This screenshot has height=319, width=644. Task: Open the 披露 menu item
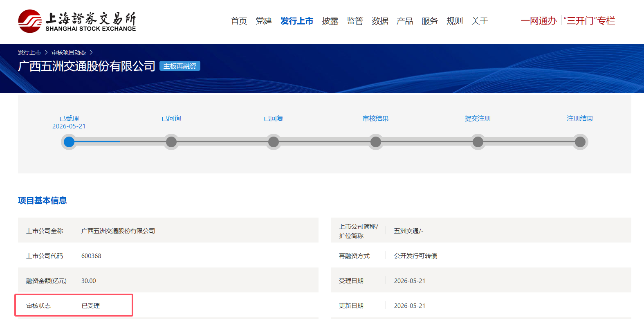[330, 21]
